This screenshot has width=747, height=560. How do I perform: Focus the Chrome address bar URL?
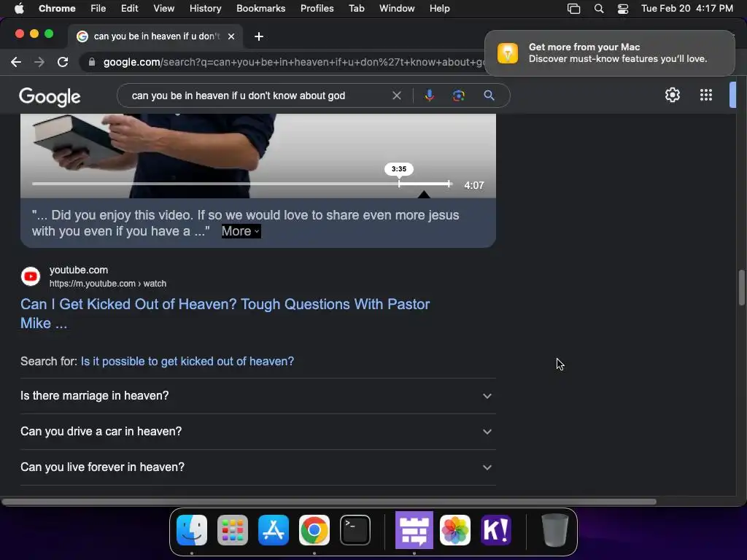click(x=293, y=62)
